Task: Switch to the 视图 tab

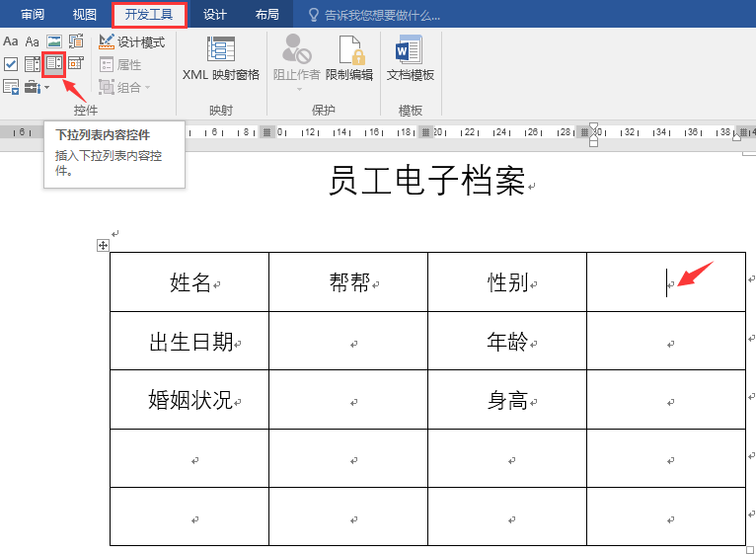Action: tap(84, 15)
